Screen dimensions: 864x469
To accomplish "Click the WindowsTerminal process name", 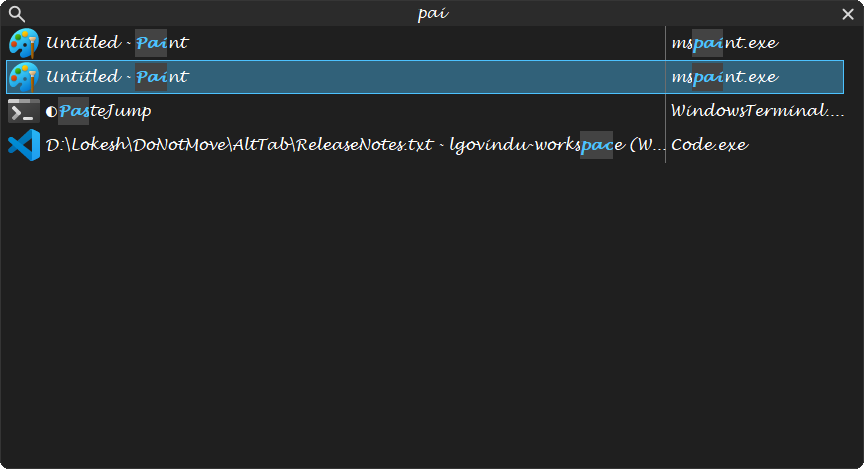I will [x=757, y=111].
